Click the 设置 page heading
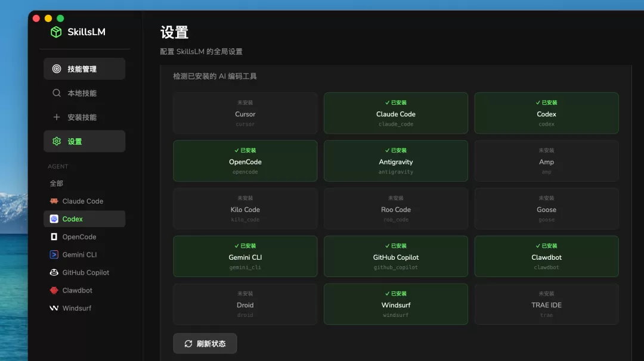The height and width of the screenshot is (361, 644). coord(175,32)
